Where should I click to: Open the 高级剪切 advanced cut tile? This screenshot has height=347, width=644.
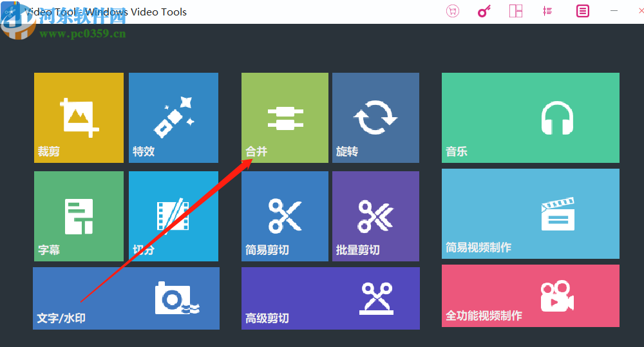coord(330,299)
